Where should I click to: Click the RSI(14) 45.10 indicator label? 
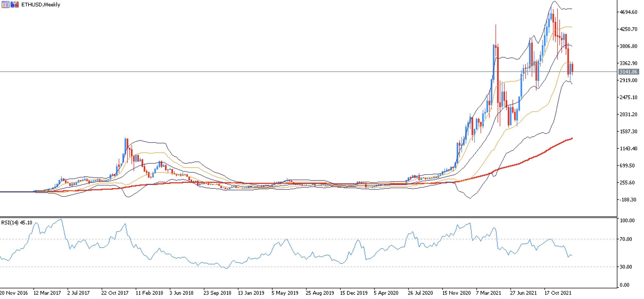click(x=16, y=223)
